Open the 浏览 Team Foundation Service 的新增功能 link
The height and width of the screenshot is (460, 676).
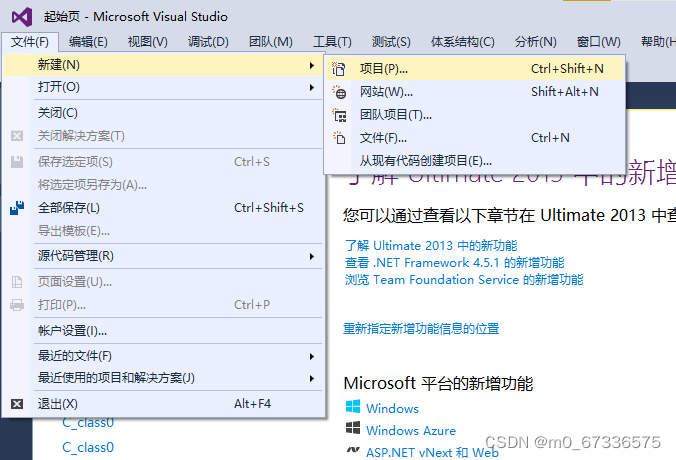click(x=464, y=280)
